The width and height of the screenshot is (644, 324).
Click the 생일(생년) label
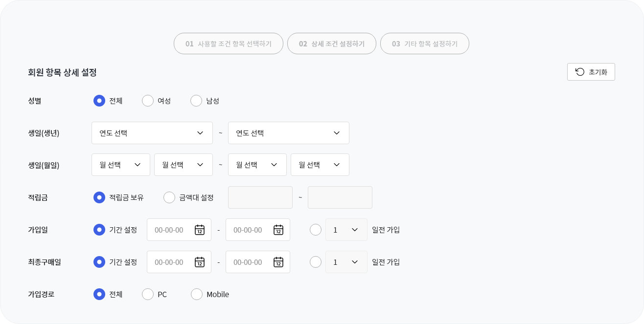click(x=44, y=133)
